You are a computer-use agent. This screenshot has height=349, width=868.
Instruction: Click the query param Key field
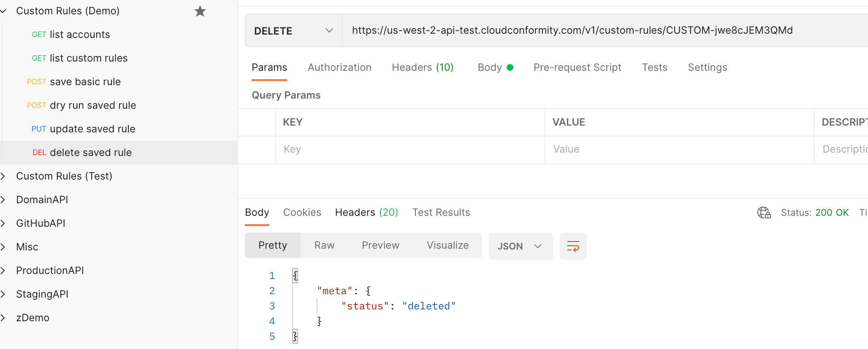coord(409,149)
